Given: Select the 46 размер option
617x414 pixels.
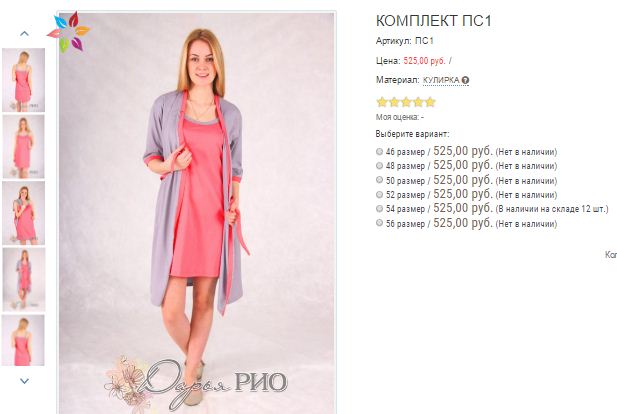Looking at the screenshot, I should point(379,152).
